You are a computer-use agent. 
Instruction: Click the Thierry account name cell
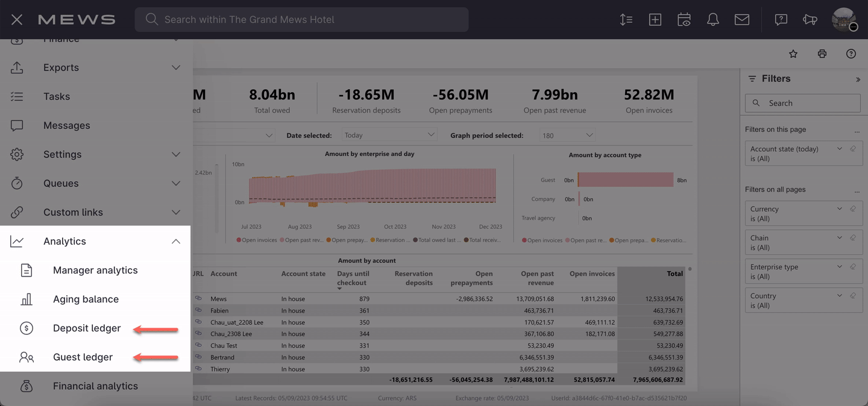220,369
